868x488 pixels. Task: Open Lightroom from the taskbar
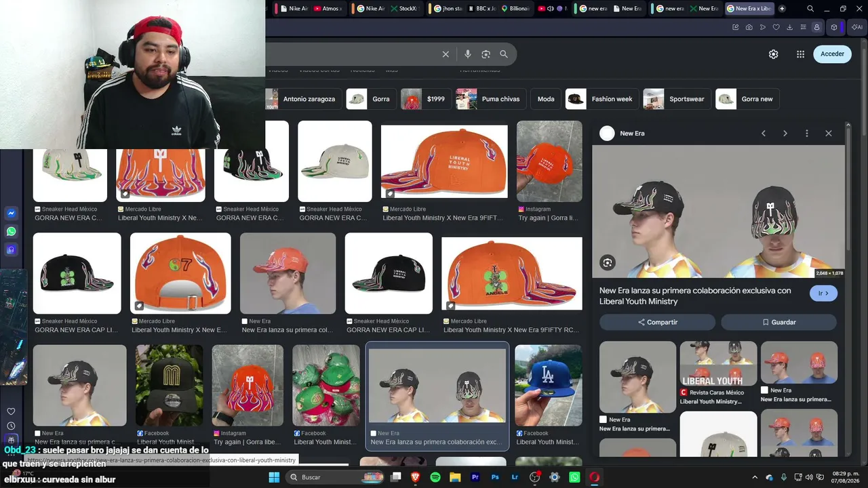tap(515, 477)
